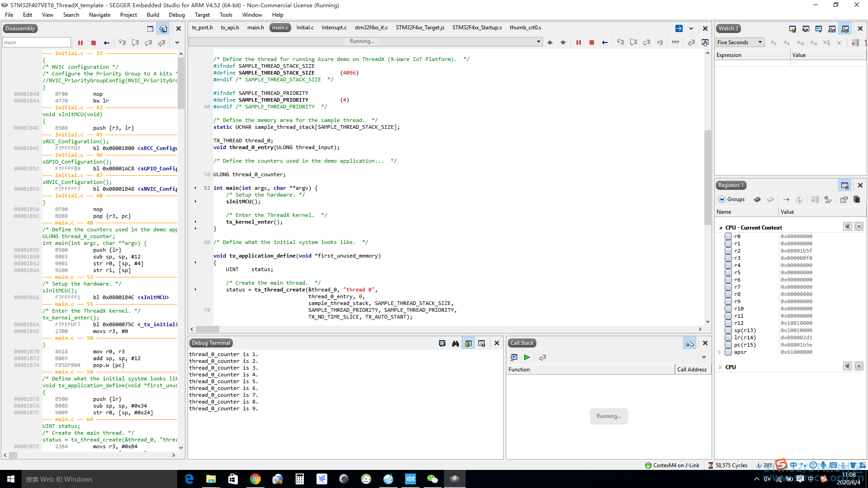The width and height of the screenshot is (868, 488).
Task: Click the copy icon in Registers toolbar
Action: (x=857, y=199)
